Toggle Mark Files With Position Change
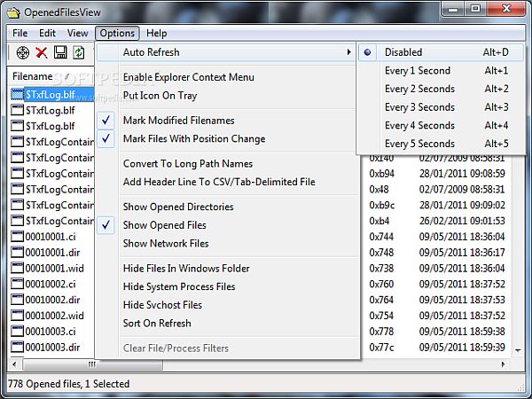 (x=227, y=139)
